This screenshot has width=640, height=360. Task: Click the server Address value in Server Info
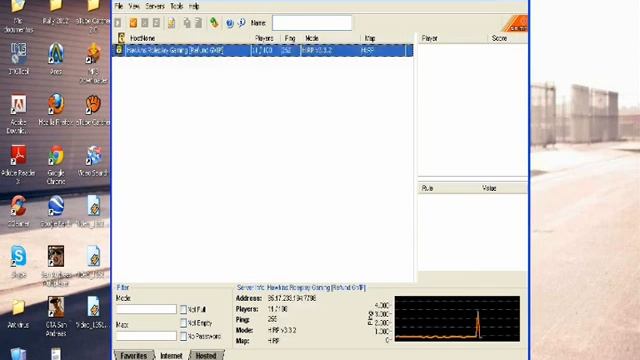point(292,298)
